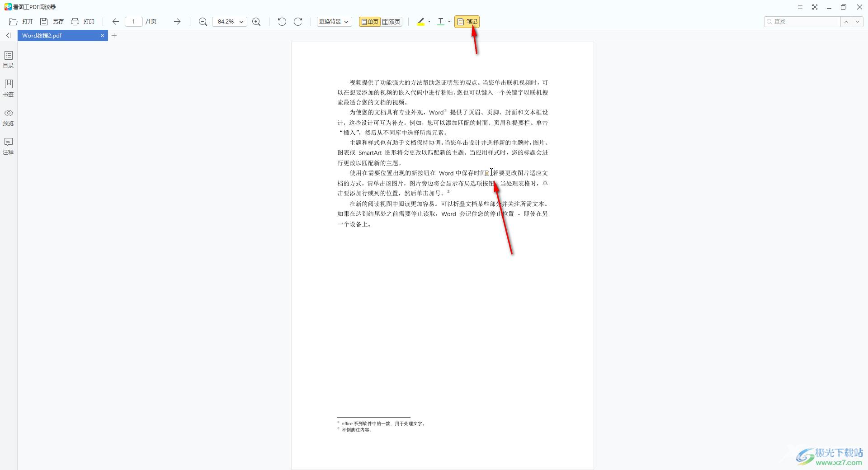Image resolution: width=868 pixels, height=470 pixels.
Task: Close the Word教程2.pdf tab
Action: coord(102,35)
